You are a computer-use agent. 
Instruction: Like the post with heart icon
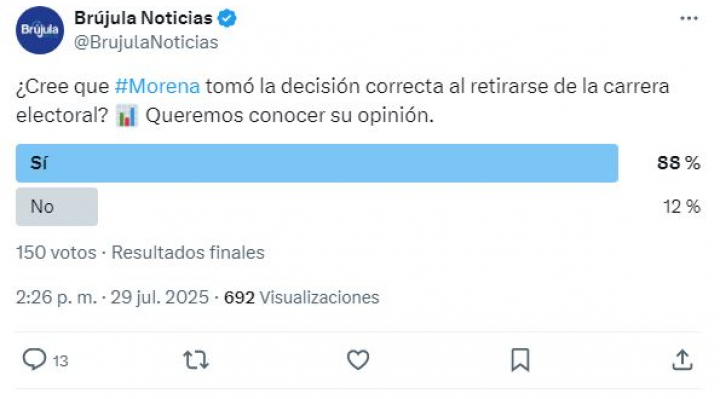click(x=358, y=360)
